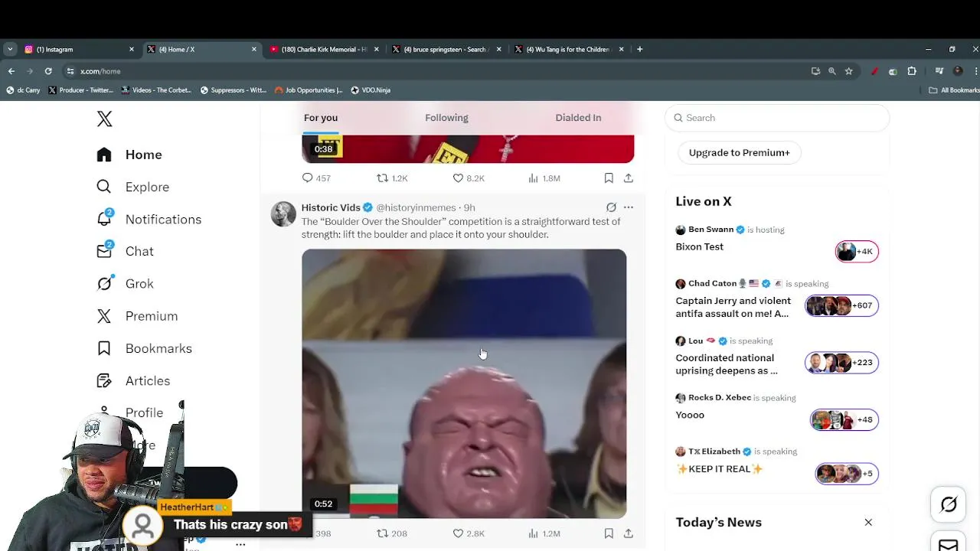Viewport: 980px width, 551px height.
Task: Click the +5 listeners badge
Action: click(847, 473)
